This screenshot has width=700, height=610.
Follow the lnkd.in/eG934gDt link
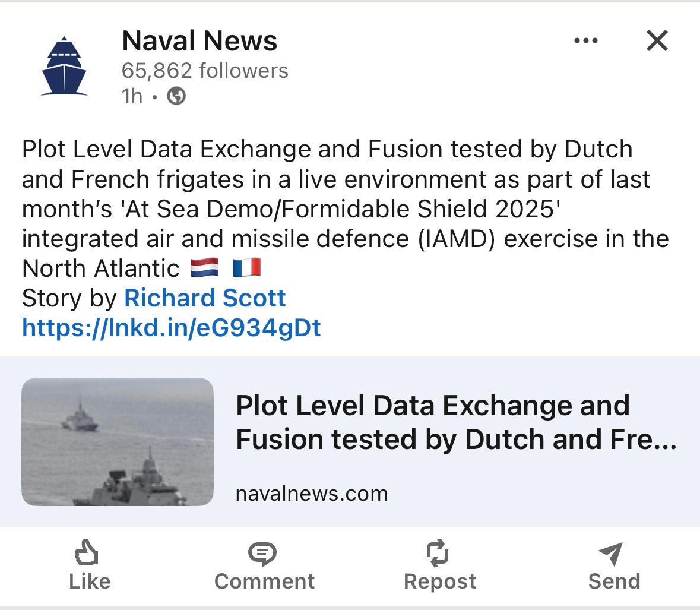click(x=172, y=328)
